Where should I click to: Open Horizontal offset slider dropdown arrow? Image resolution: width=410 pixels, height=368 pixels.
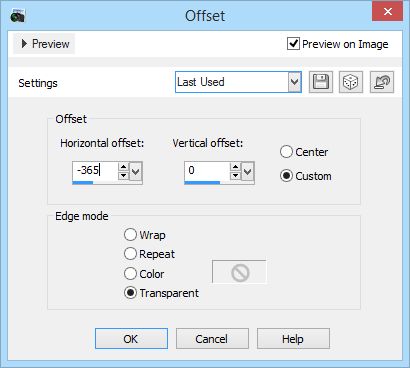click(136, 172)
